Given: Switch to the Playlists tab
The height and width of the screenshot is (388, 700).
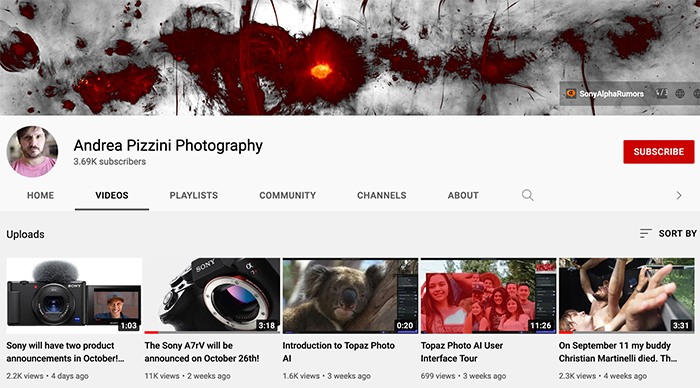Looking at the screenshot, I should click(x=194, y=196).
